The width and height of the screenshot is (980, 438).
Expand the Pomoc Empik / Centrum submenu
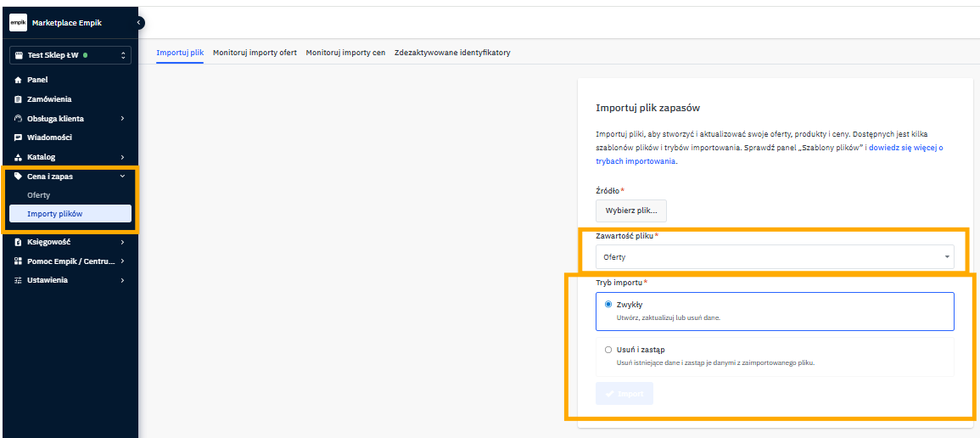coord(122,261)
